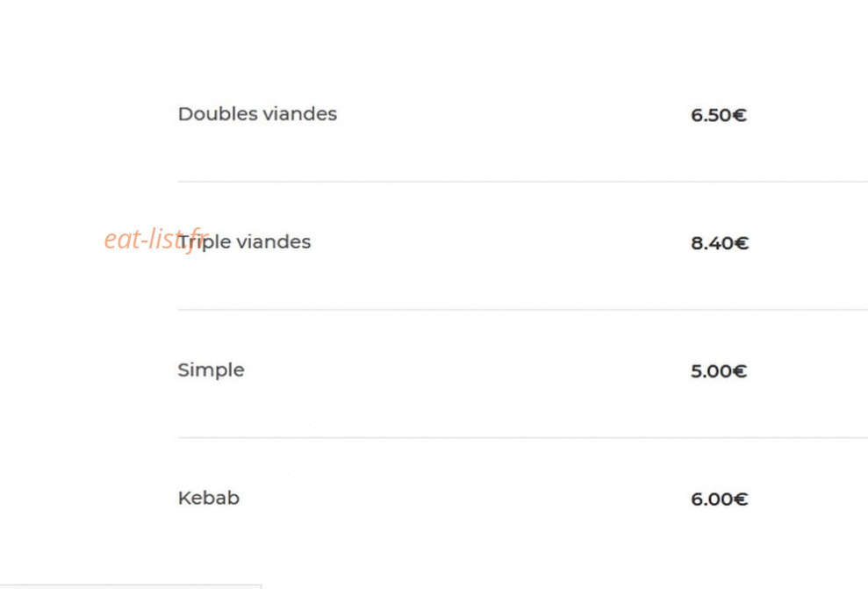Click the 5.00€ price
Image resolution: width=868 pixels, height=589 pixels.
click(719, 371)
